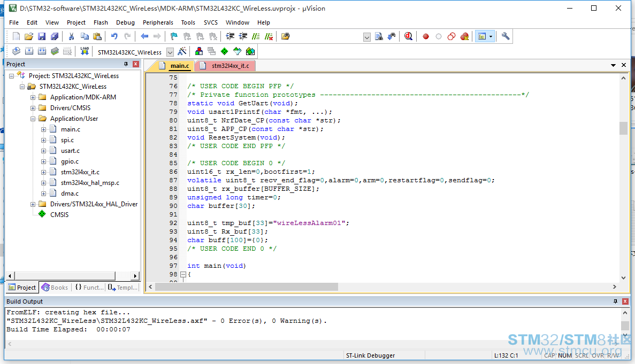Open the Flash menu
Screen dimensions: 635x364
tap(101, 22)
